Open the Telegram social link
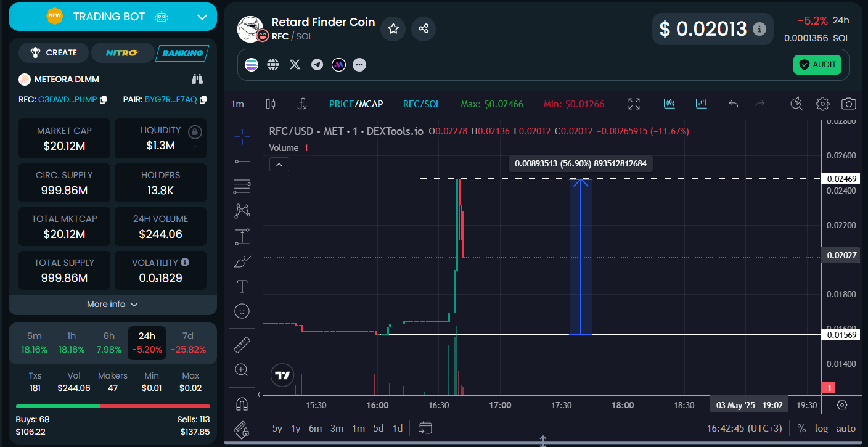 click(317, 64)
